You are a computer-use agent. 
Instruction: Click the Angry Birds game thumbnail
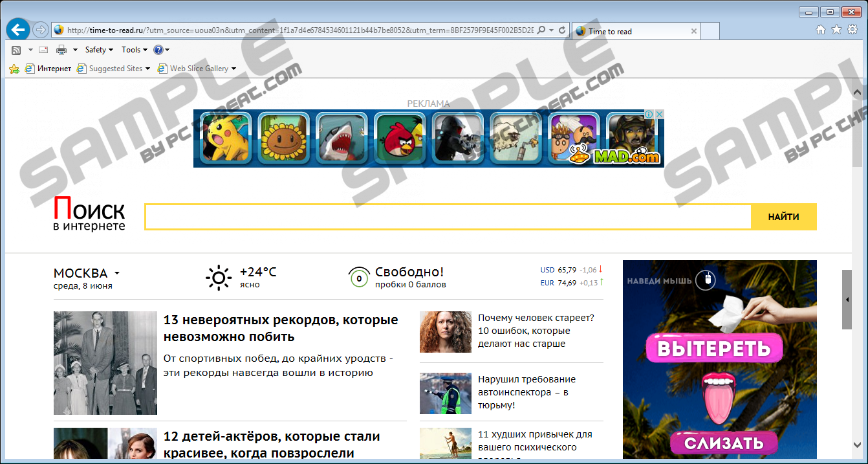click(x=399, y=138)
